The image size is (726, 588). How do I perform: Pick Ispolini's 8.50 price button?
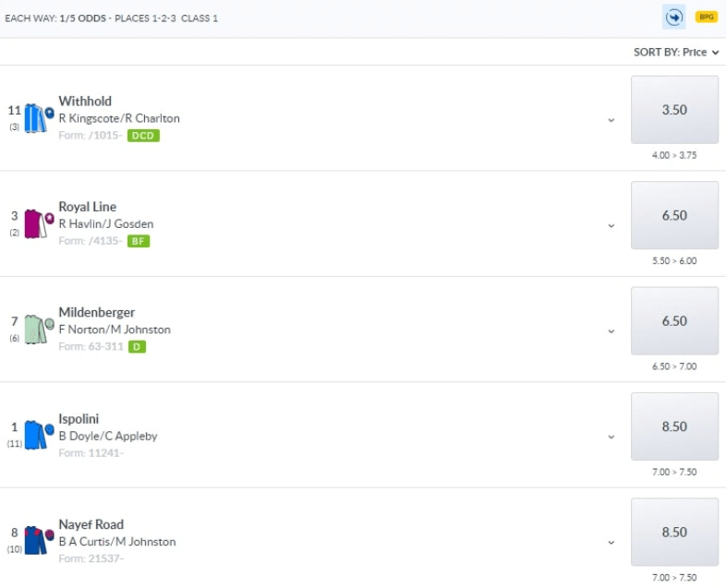[x=674, y=426]
